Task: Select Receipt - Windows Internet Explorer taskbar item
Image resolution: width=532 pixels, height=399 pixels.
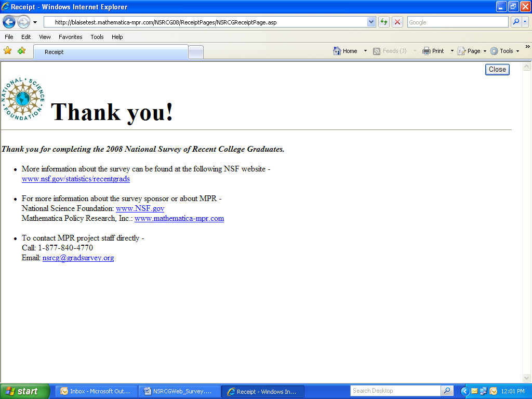Action: pos(262,391)
